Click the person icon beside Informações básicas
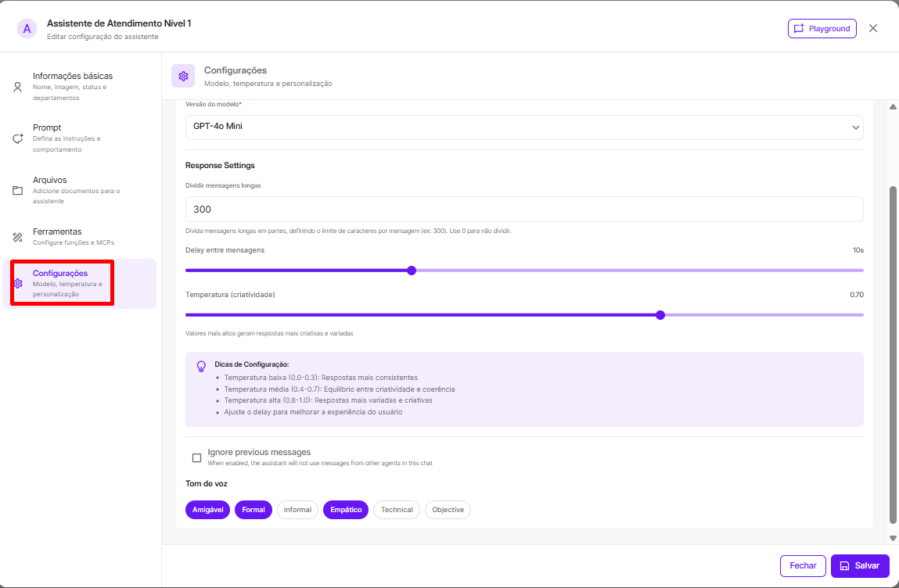899x588 pixels. point(17,87)
